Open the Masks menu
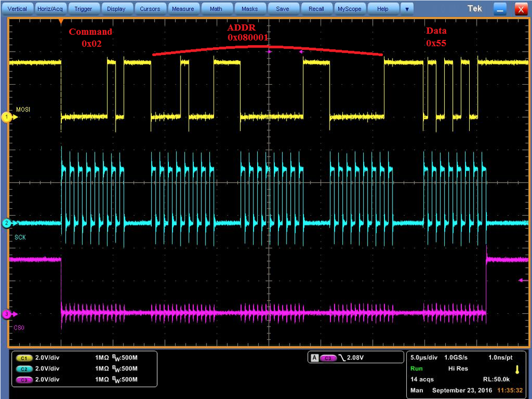Image resolution: width=532 pixels, height=399 pixels. 249,9
